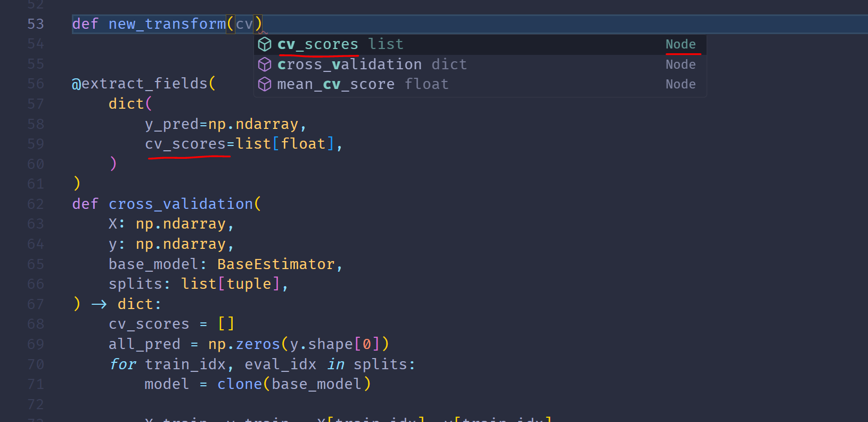Click the cube icon beside cross_validation suggestion
Image resolution: width=868 pixels, height=422 pixels.
click(265, 64)
